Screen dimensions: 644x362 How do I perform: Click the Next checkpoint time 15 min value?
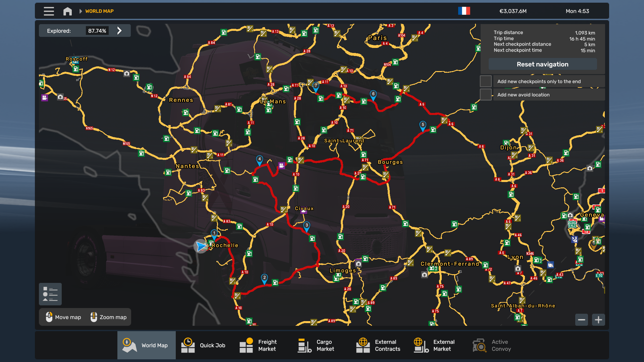pyautogui.click(x=588, y=51)
